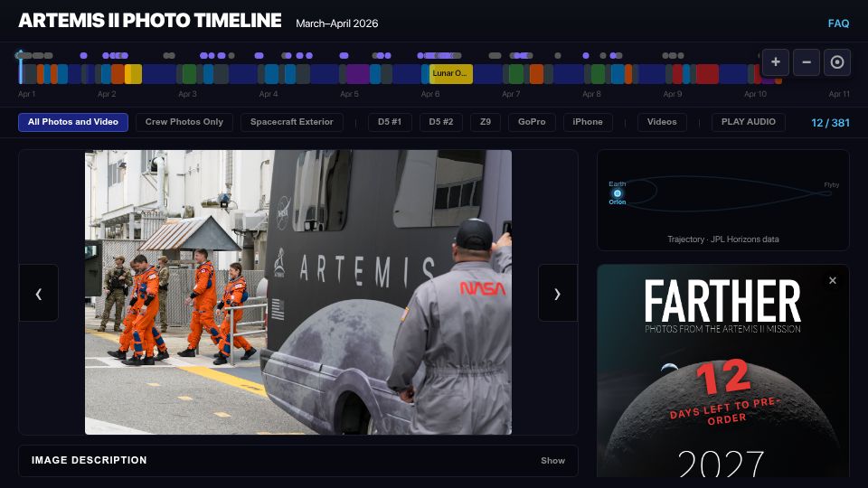
Task: Filter to Spacecraft Exterior photos
Action: pyautogui.click(x=292, y=122)
